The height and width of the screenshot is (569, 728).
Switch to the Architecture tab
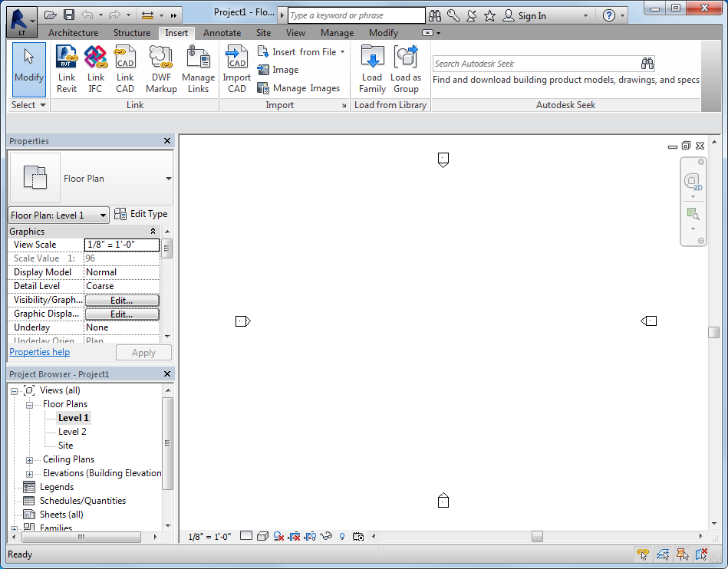pos(73,33)
